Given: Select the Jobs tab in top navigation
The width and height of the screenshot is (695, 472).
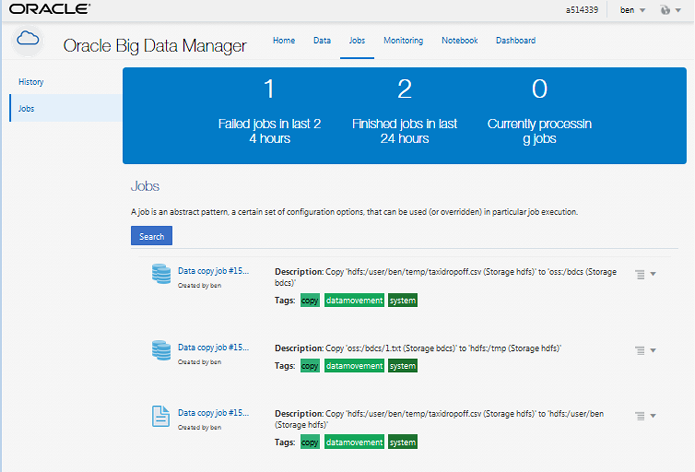Looking at the screenshot, I should pyautogui.click(x=357, y=40).
